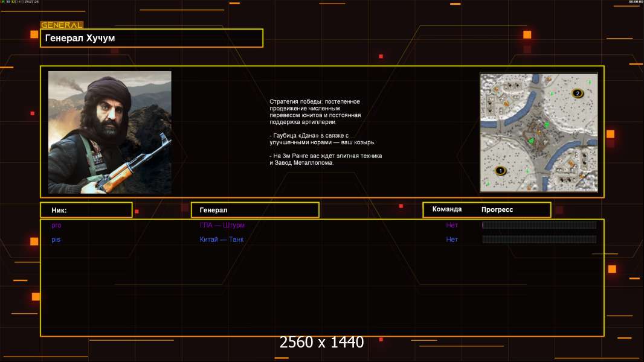Click the GENERAL tab label
The width and height of the screenshot is (644, 362).
click(x=62, y=25)
